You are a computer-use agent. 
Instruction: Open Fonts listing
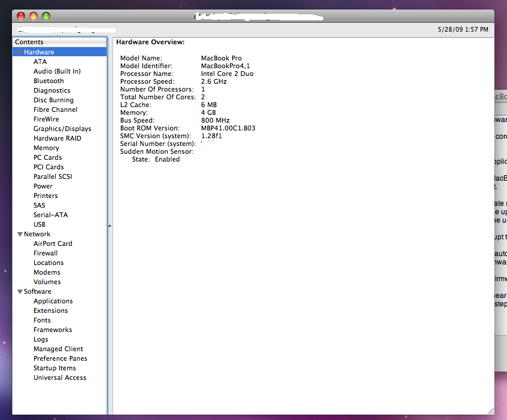pos(42,320)
